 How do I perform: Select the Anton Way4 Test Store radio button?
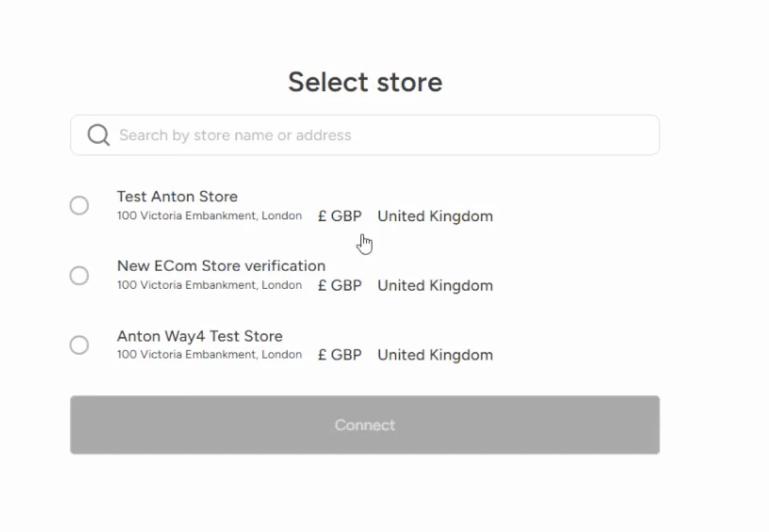79,345
